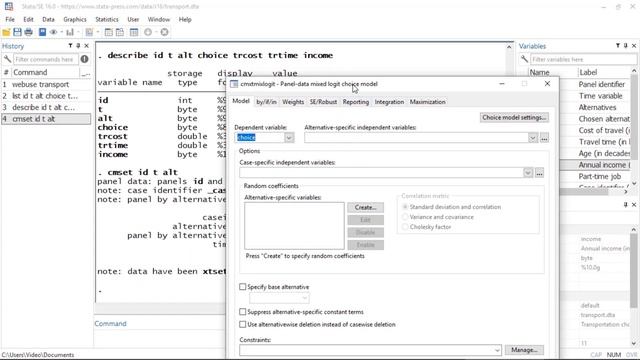
Task: Open the Do-file Editor dropdown arrow
Action: click(98, 32)
